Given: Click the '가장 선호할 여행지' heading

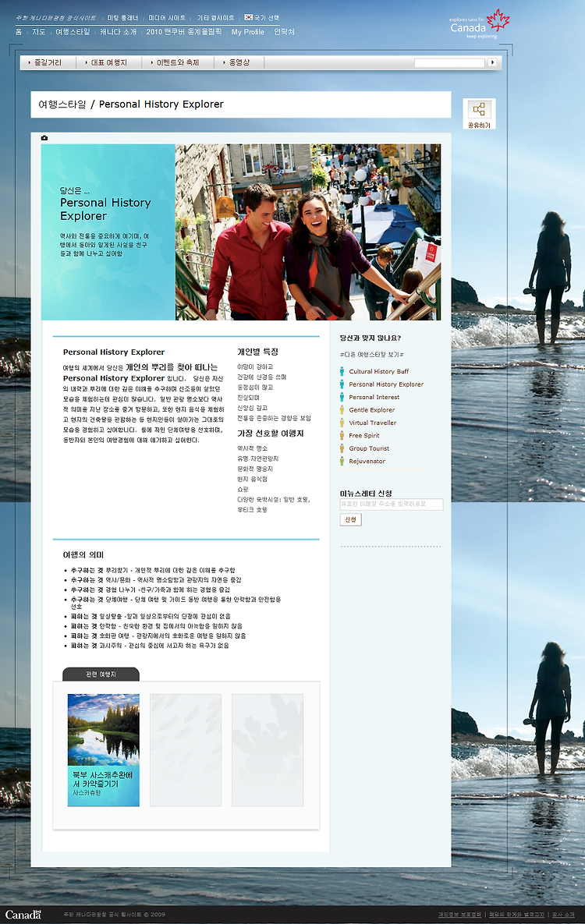Looking at the screenshot, I should [x=270, y=433].
